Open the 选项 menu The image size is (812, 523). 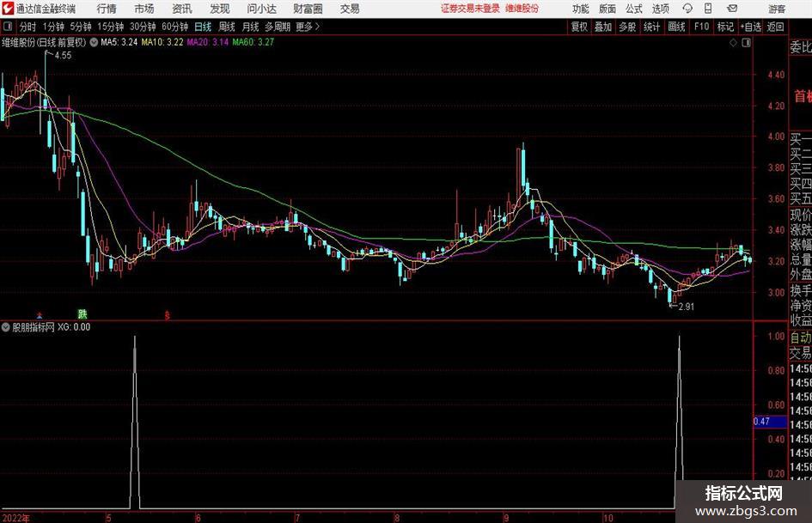tap(660, 9)
